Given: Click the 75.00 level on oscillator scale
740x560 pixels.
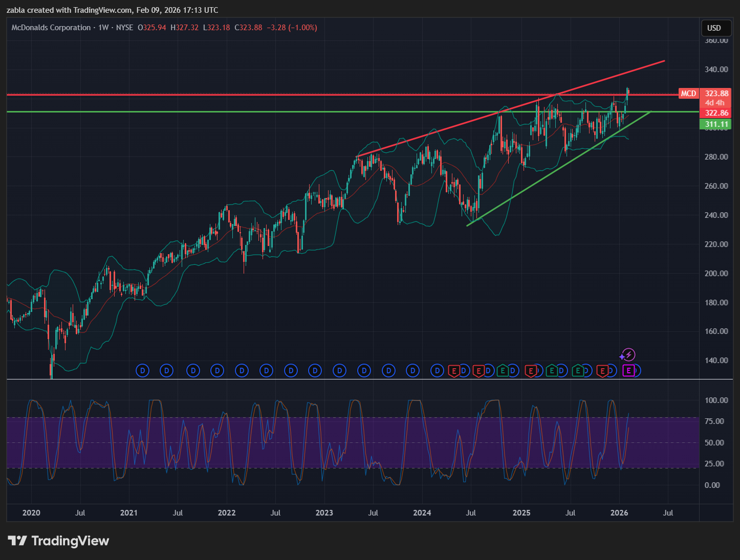Looking at the screenshot, I should click(x=714, y=421).
